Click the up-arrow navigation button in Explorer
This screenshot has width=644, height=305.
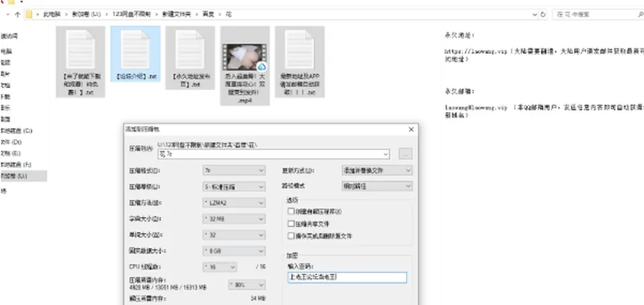(17, 14)
